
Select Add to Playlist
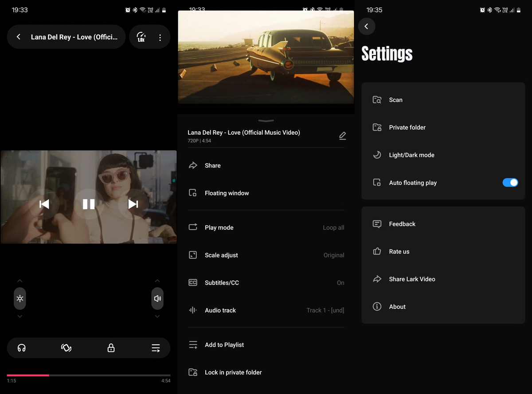point(266,345)
